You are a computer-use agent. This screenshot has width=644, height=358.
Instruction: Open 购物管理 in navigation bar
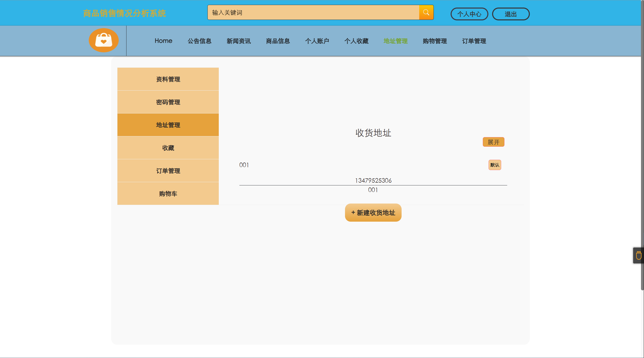click(435, 41)
